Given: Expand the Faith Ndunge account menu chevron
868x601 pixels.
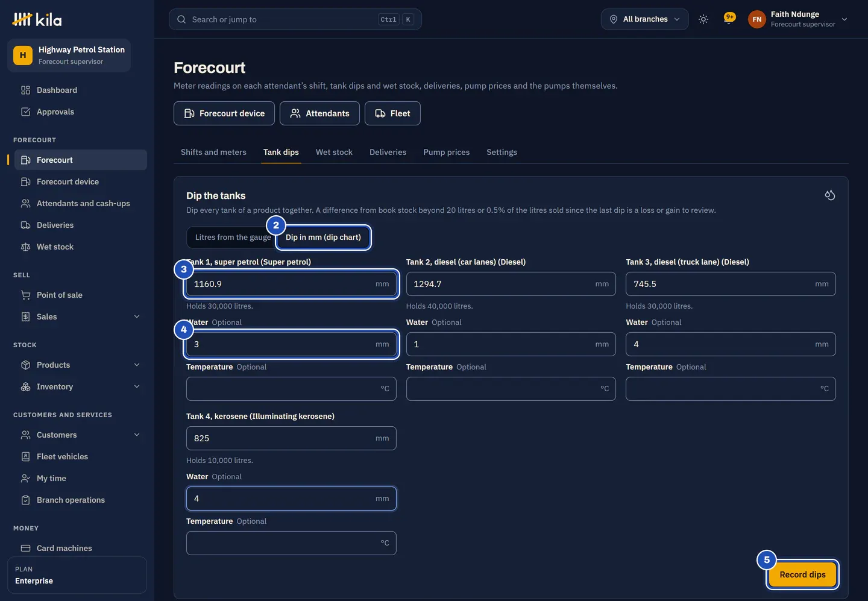Looking at the screenshot, I should tap(844, 19).
